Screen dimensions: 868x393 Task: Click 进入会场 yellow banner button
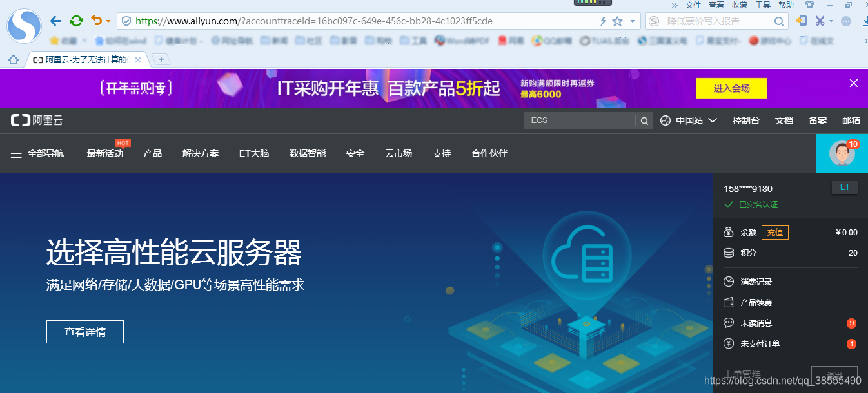(x=731, y=88)
